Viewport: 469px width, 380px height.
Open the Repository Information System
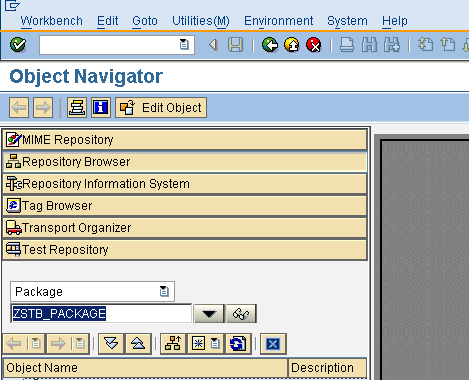click(x=185, y=184)
